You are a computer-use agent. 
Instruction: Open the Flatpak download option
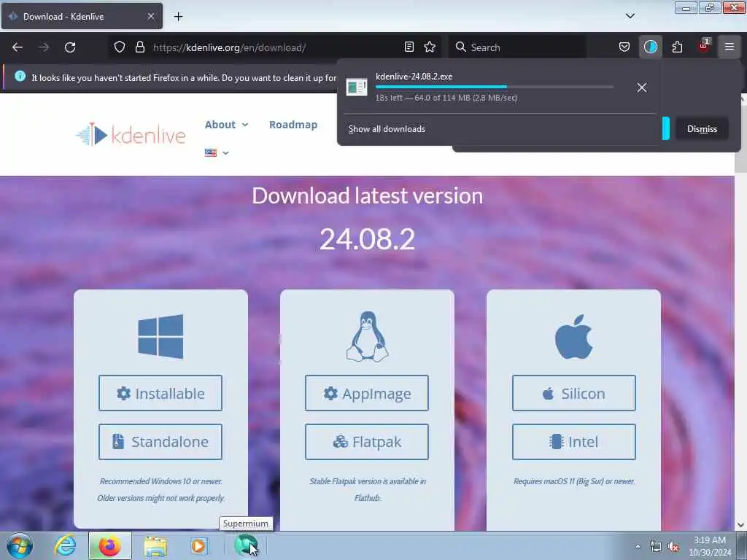tap(367, 442)
